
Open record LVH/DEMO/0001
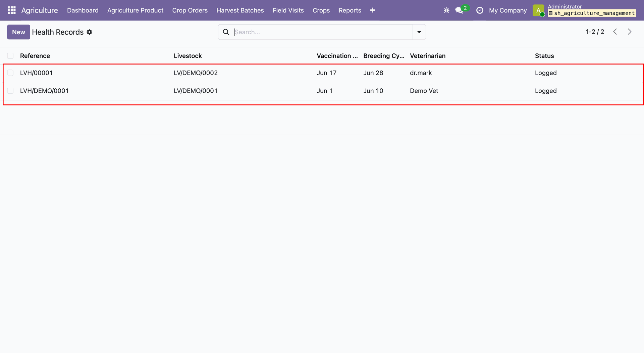tap(44, 91)
